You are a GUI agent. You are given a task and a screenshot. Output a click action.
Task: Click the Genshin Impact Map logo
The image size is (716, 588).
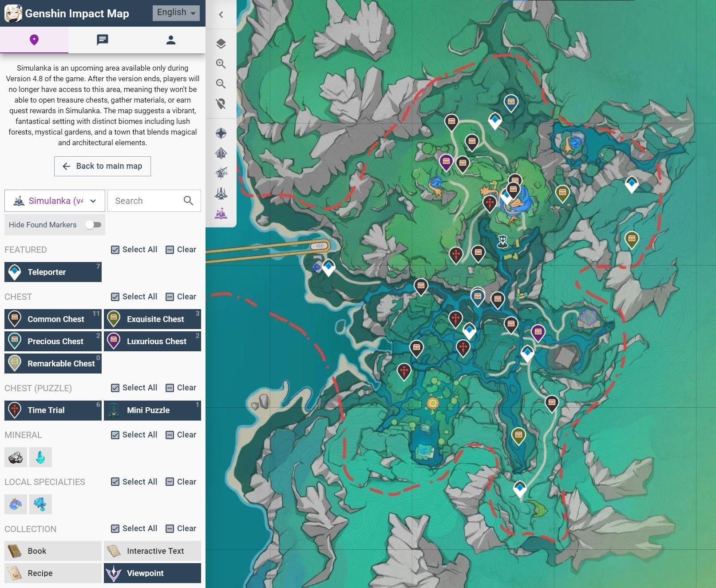click(x=13, y=13)
